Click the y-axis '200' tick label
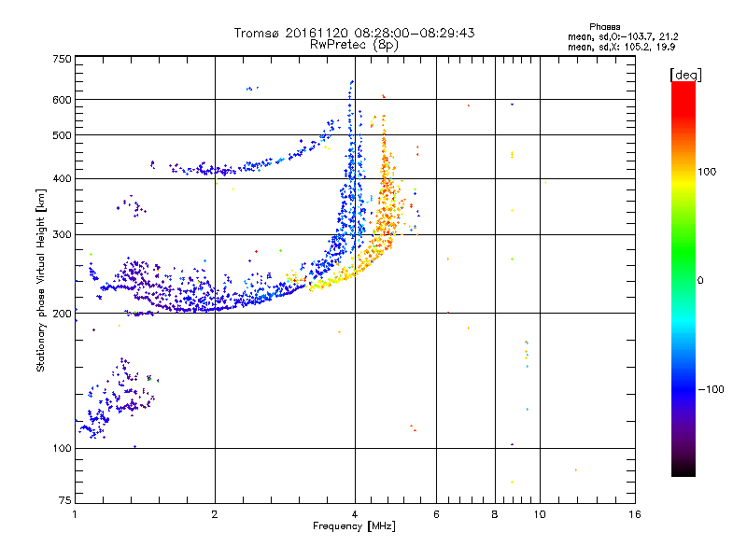This screenshot has width=747, height=560. (62, 314)
